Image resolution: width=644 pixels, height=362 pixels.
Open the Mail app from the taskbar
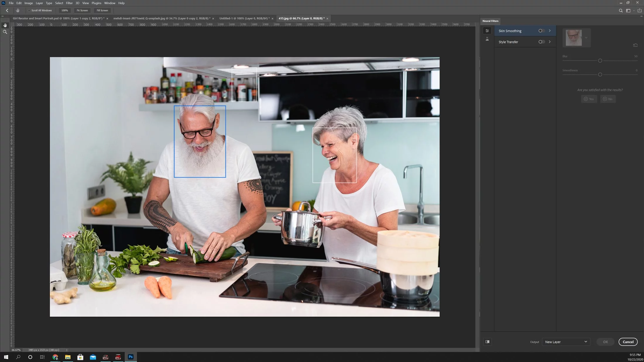pos(93,357)
